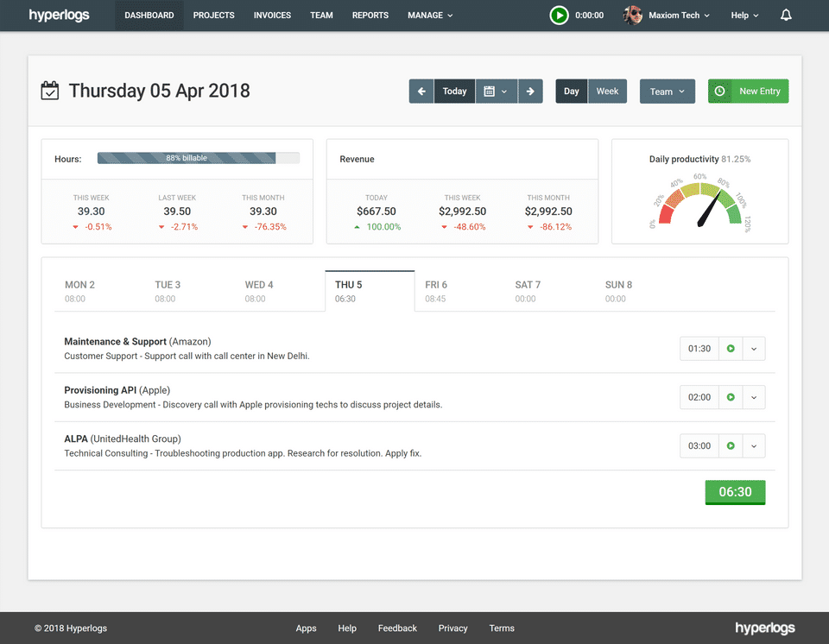829x644 pixels.
Task: Click the 01:30 duration of Maintenance & Support
Action: point(699,349)
